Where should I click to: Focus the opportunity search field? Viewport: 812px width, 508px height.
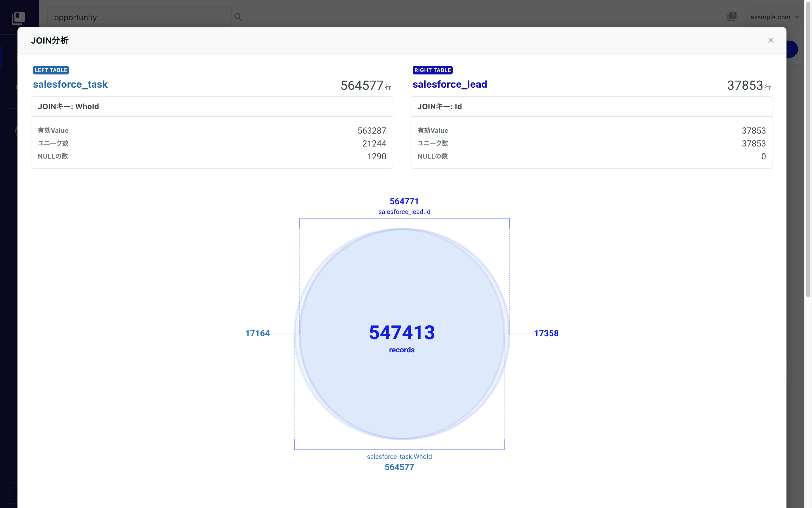(x=140, y=17)
